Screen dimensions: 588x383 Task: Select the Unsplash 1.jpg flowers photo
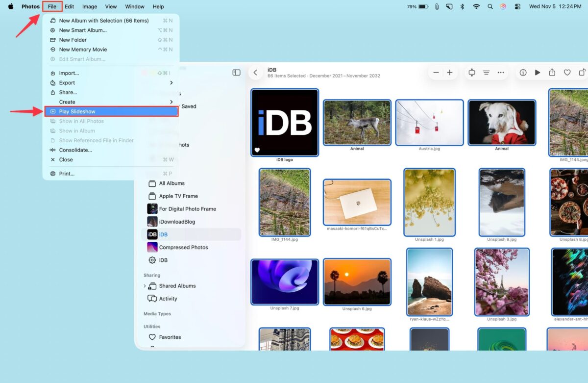click(x=429, y=203)
